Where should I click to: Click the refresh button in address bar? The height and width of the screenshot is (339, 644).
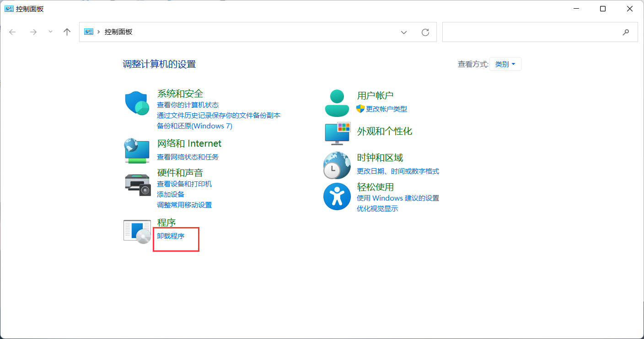click(425, 32)
